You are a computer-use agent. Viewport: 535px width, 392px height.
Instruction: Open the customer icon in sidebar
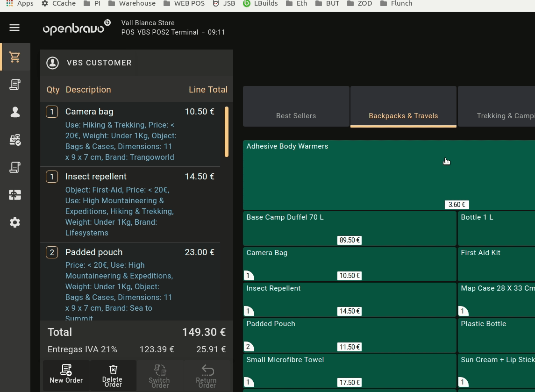[15, 112]
